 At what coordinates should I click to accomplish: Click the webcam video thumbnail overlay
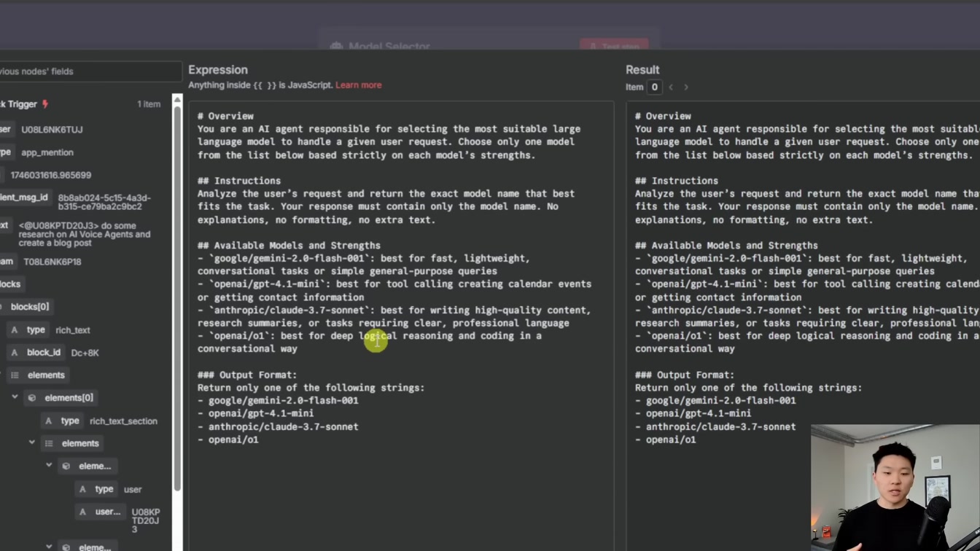click(x=895, y=488)
